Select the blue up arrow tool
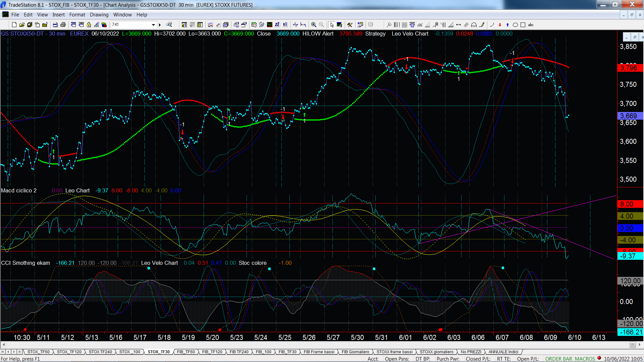 click(507, 25)
